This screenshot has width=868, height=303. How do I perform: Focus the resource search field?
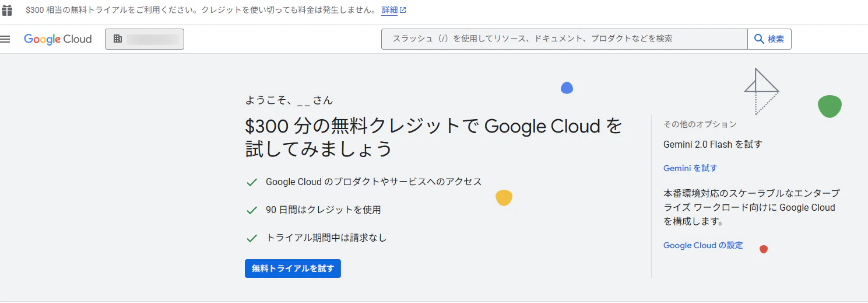[564, 39]
